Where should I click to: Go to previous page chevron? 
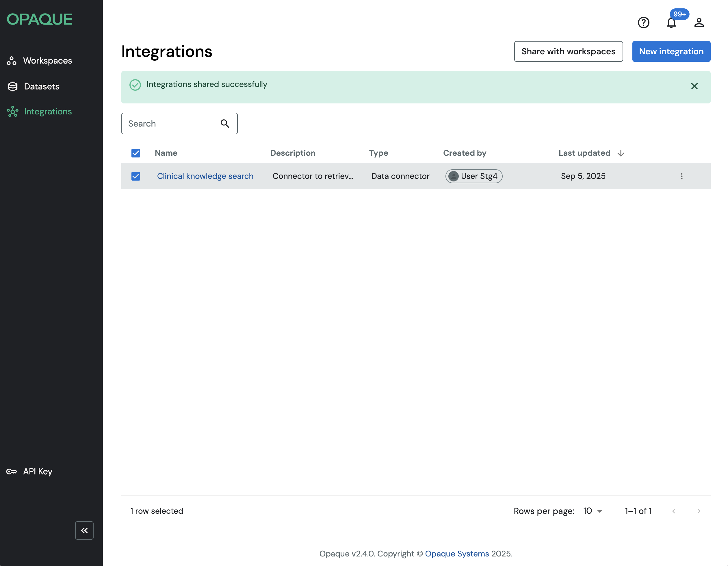(673, 511)
